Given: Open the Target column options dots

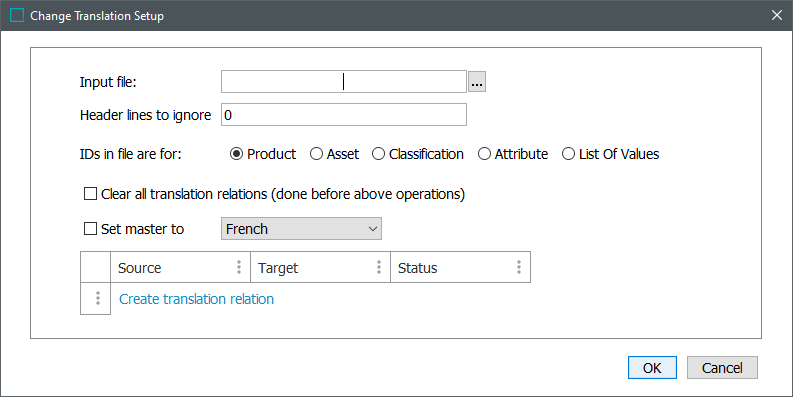Looking at the screenshot, I should click(x=379, y=267).
